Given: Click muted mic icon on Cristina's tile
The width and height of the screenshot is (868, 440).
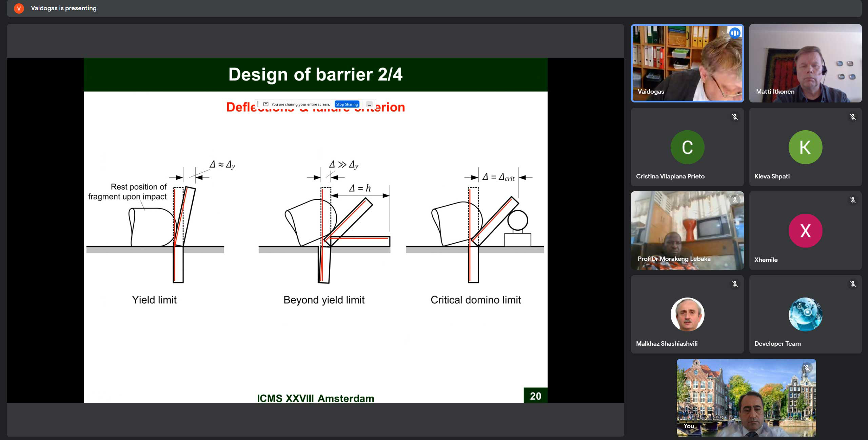Looking at the screenshot, I should (734, 117).
